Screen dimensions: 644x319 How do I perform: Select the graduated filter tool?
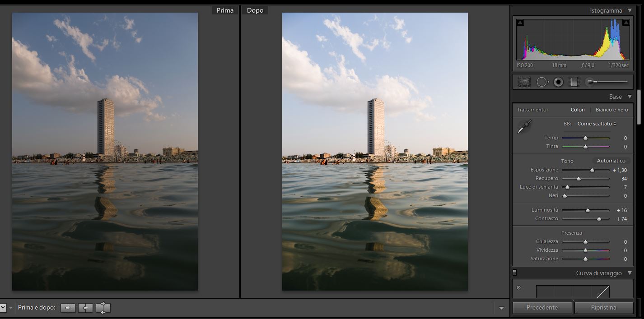pyautogui.click(x=574, y=82)
